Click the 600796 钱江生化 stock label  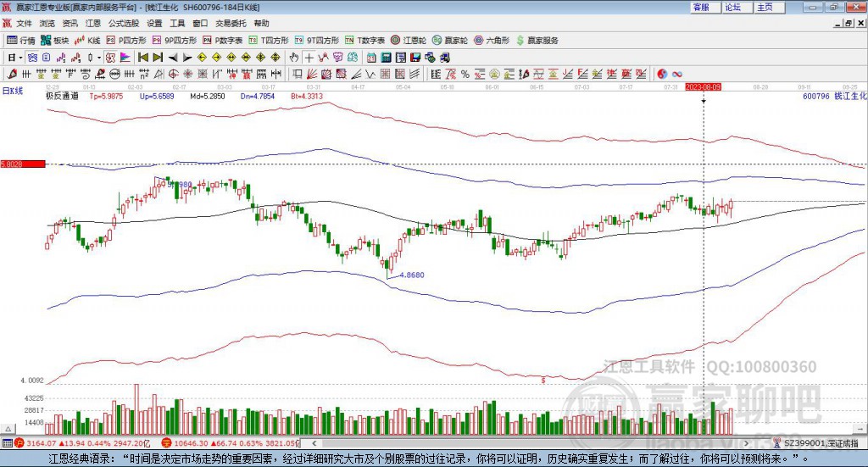(x=835, y=97)
